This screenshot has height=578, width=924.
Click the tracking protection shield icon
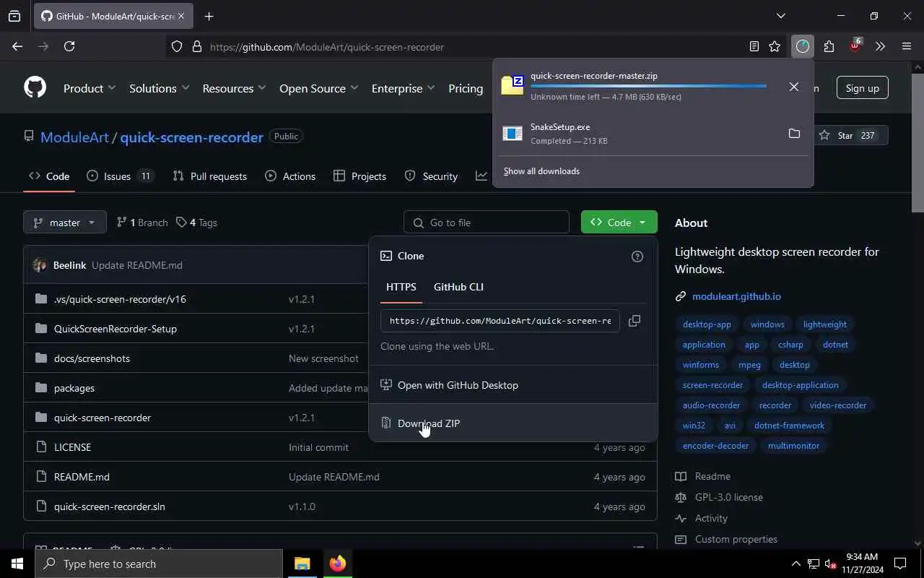pos(177,46)
